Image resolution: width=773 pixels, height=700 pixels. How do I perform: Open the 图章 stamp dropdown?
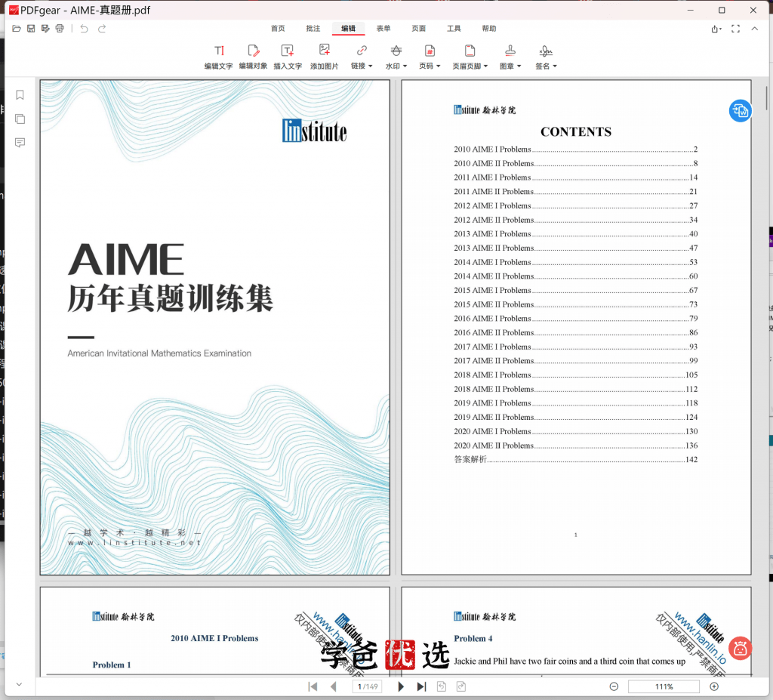point(510,57)
